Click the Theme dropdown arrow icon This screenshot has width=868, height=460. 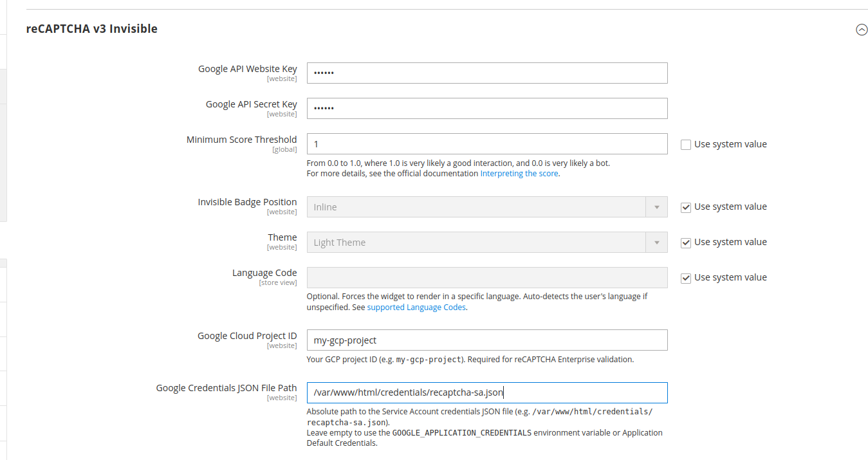click(656, 242)
